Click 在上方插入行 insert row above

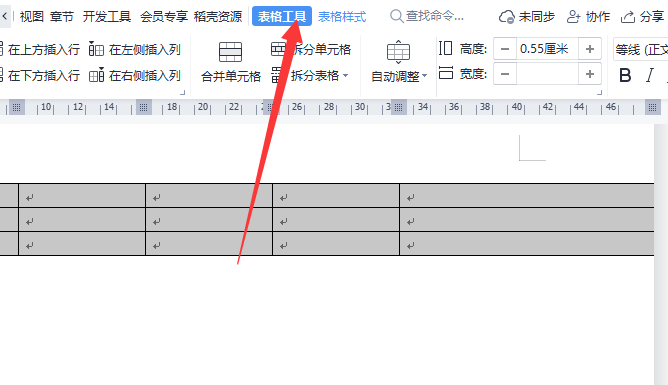coord(40,49)
